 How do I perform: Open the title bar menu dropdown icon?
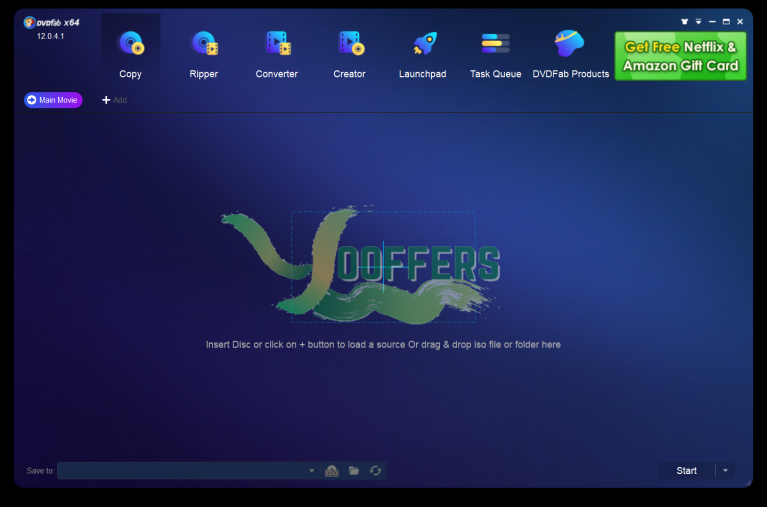(x=699, y=22)
